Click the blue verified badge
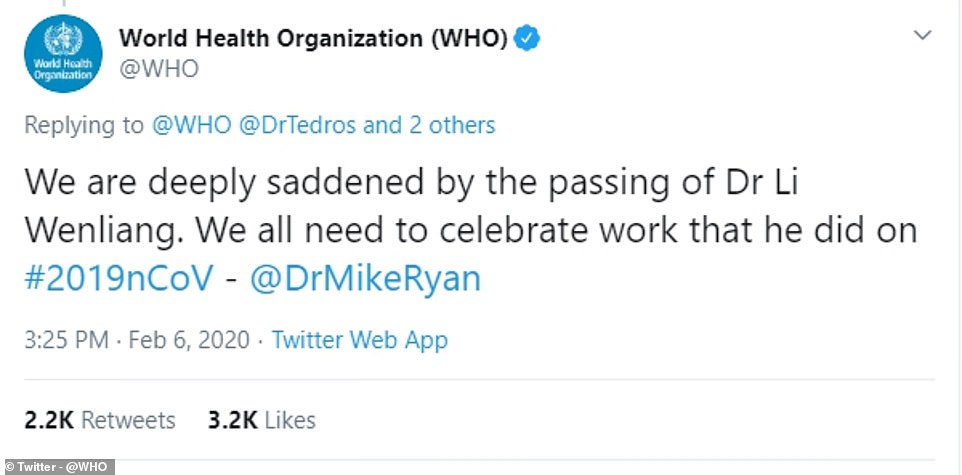Screen dimensions: 962x475 [x=527, y=39]
